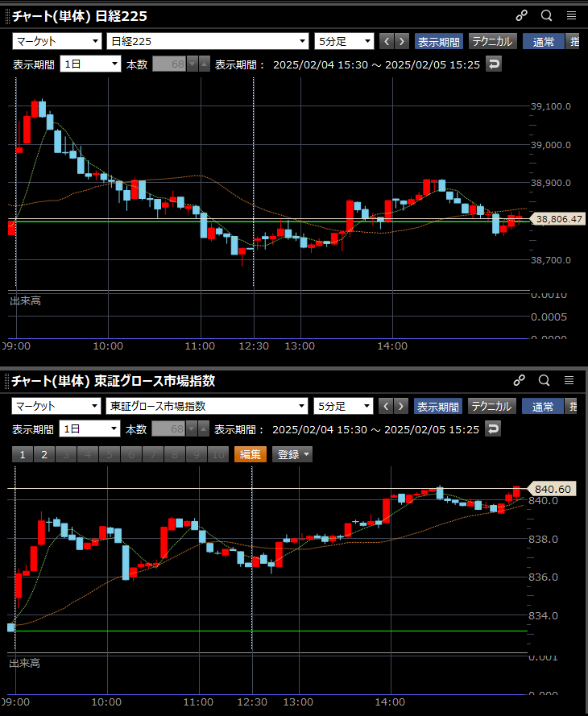Select preset tab 3
The width and height of the screenshot is (588, 716).
[x=66, y=454]
